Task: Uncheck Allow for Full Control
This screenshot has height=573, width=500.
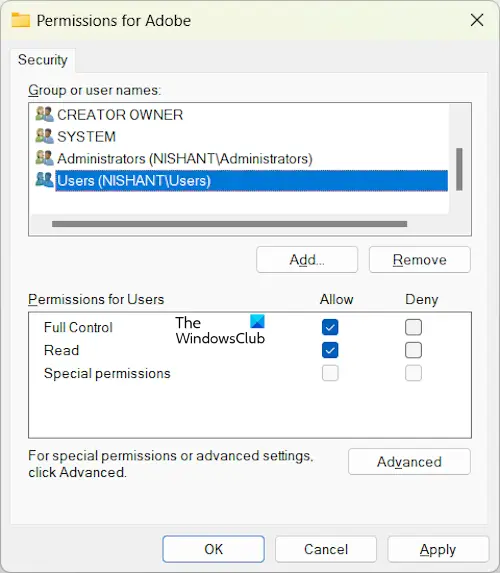Action: click(330, 327)
